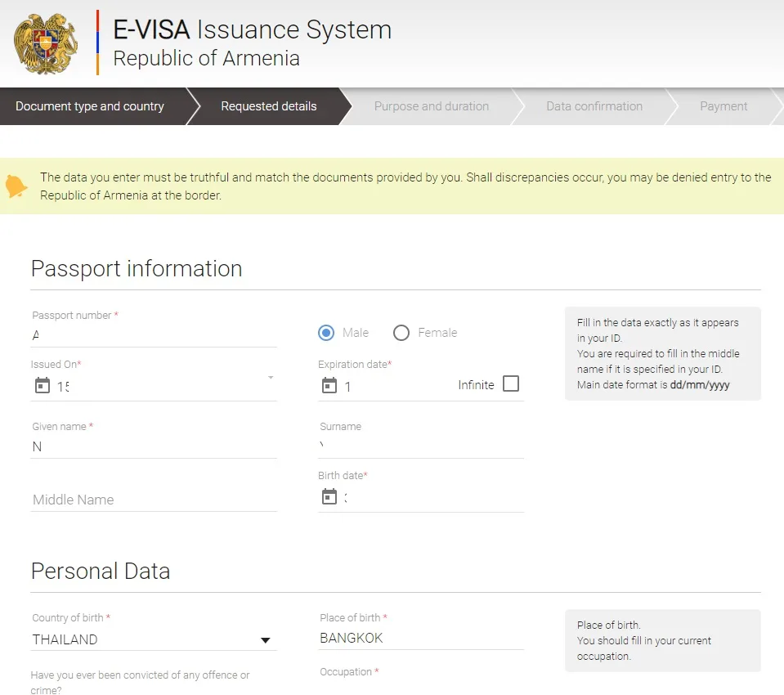Click the Passport information heading

tap(137, 268)
